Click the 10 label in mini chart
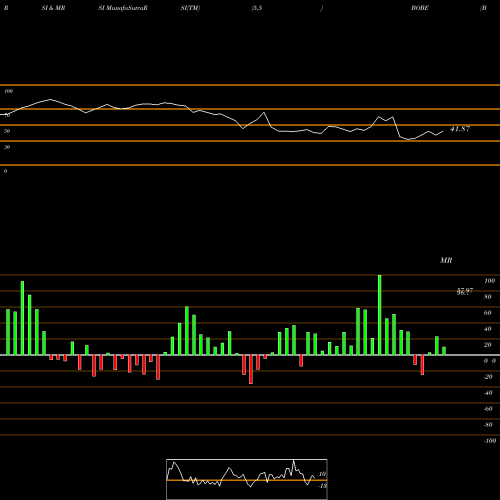This screenshot has height=500, width=500. 322,474
